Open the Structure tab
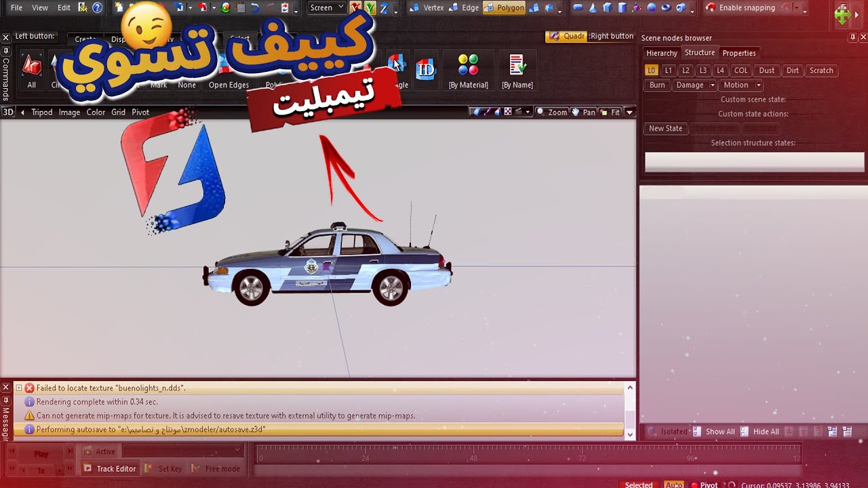 pyautogui.click(x=699, y=52)
